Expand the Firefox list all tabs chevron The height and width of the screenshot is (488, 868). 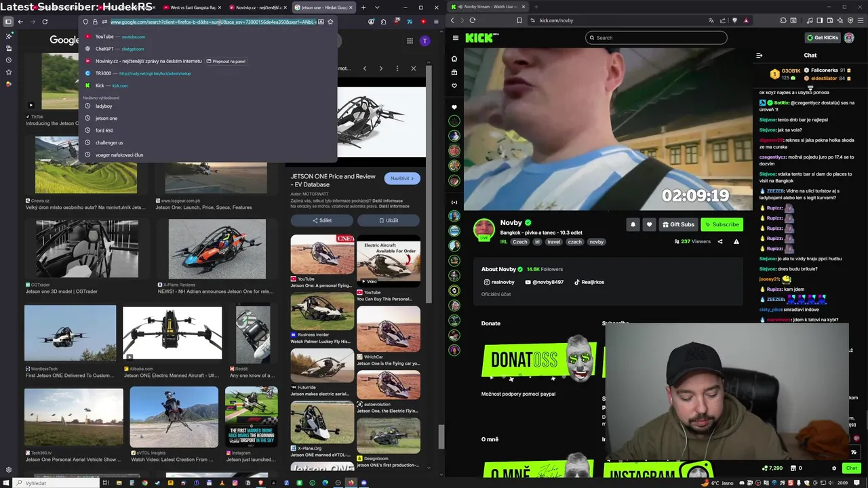pyautogui.click(x=376, y=7)
